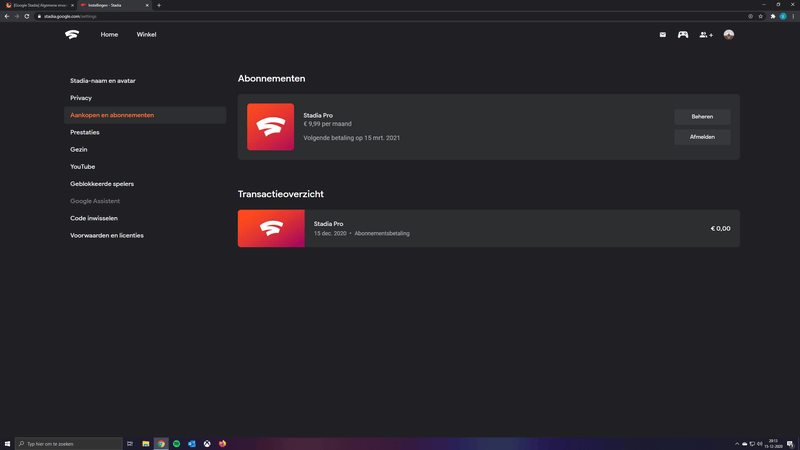Open the notification center icon

pos(790,444)
